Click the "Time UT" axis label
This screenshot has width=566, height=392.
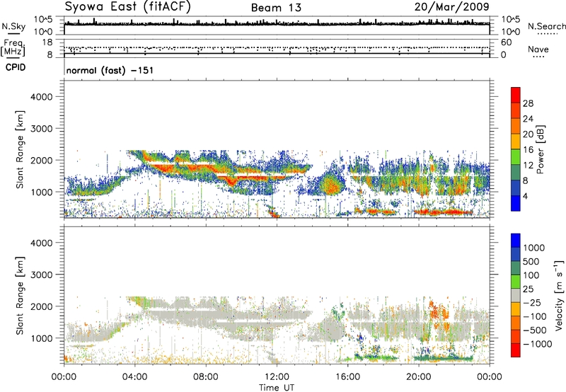tap(277, 388)
